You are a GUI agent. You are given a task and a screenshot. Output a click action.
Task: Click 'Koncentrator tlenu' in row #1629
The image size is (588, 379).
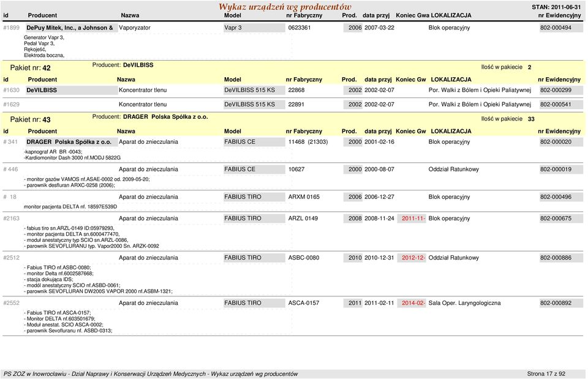[143, 105]
